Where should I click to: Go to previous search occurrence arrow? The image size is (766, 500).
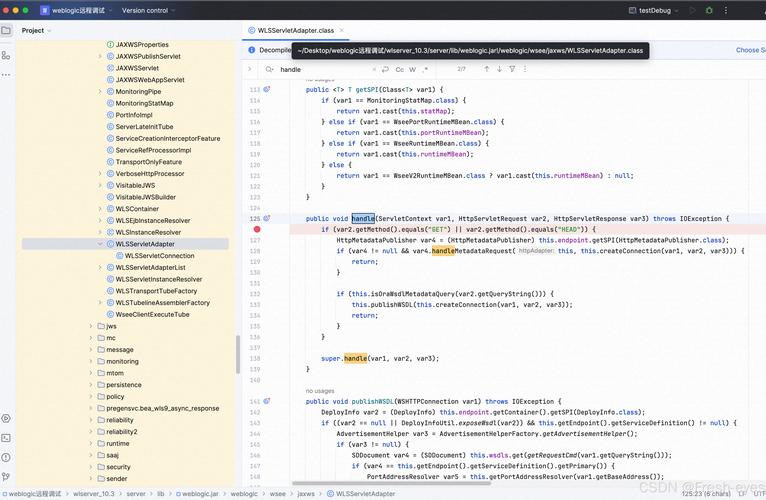487,69
